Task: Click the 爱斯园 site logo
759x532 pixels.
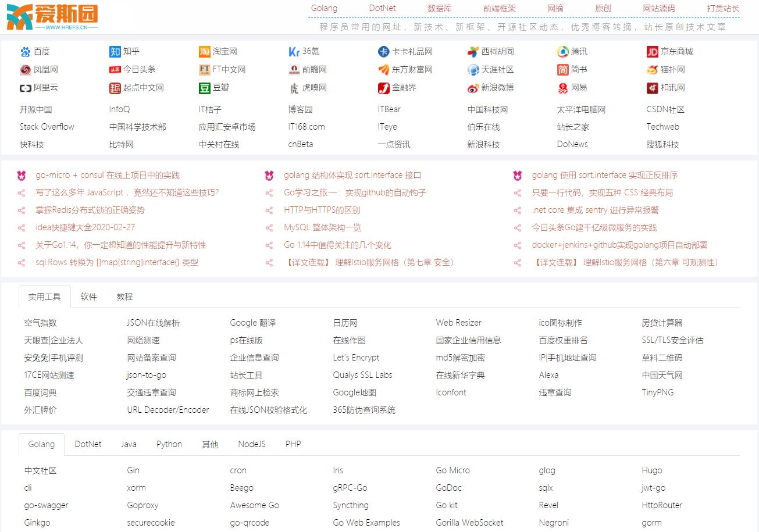Action: click(x=52, y=17)
